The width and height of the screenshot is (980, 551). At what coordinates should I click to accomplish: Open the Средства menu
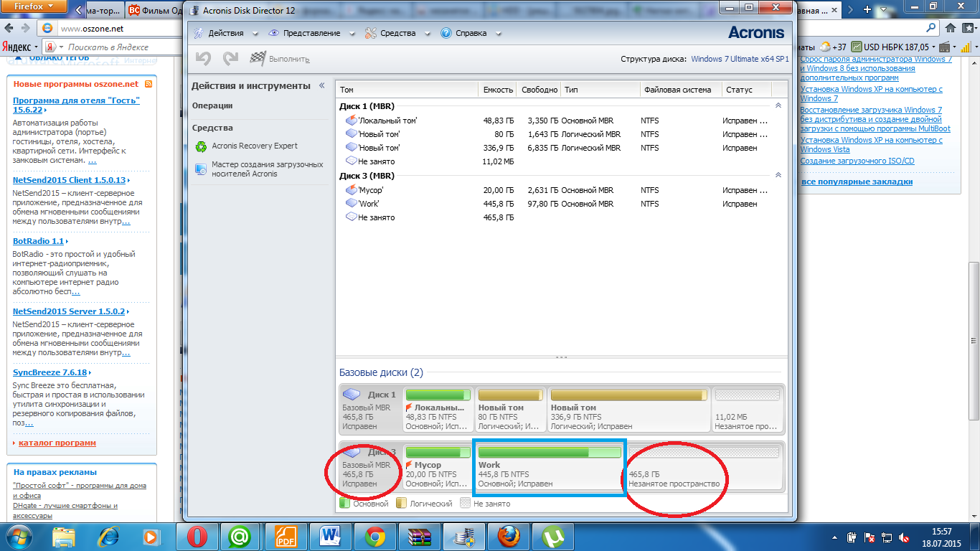[x=397, y=33]
